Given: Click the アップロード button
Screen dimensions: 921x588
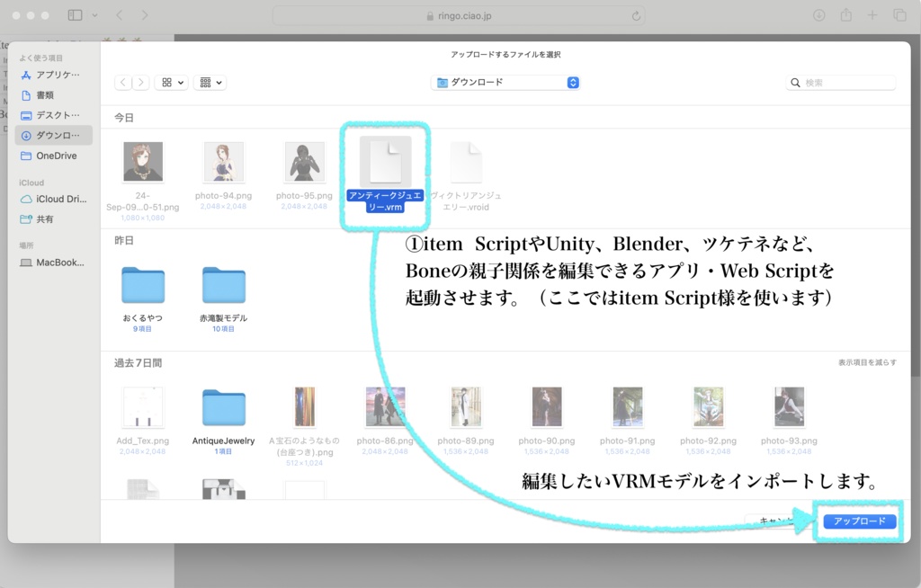Looking at the screenshot, I should [857, 521].
